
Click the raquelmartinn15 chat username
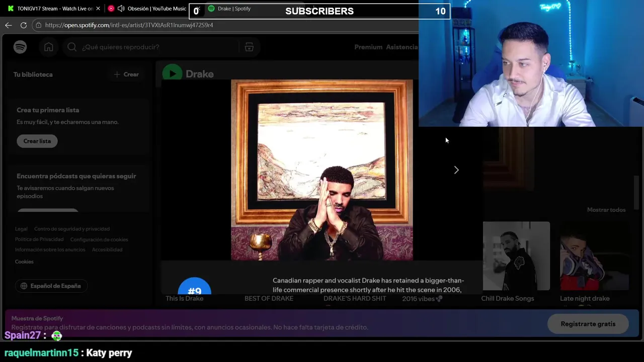[41, 353]
